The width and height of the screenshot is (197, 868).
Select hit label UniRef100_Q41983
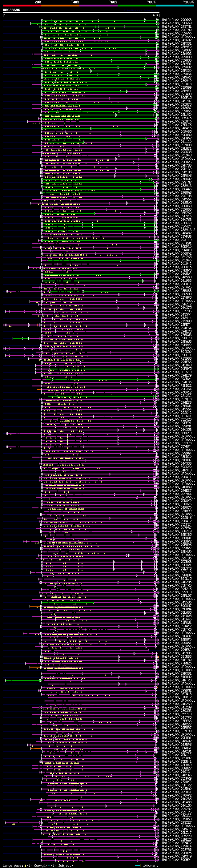176,281
